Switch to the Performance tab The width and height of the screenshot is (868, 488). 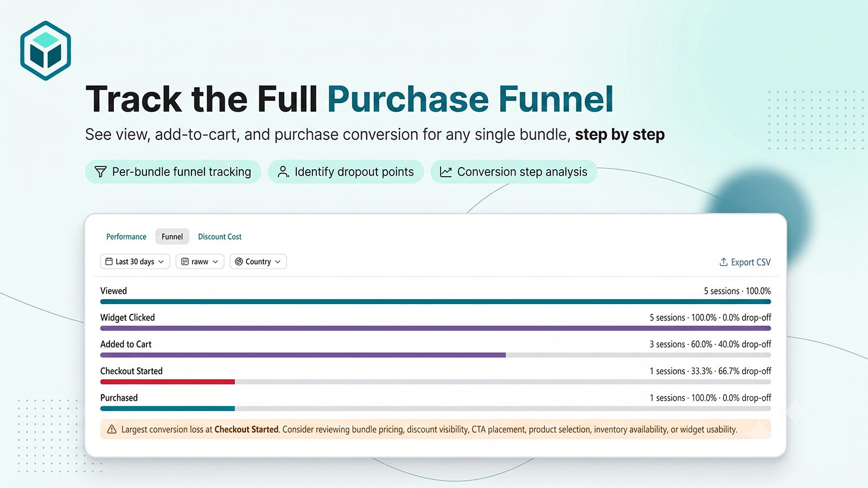click(x=126, y=236)
